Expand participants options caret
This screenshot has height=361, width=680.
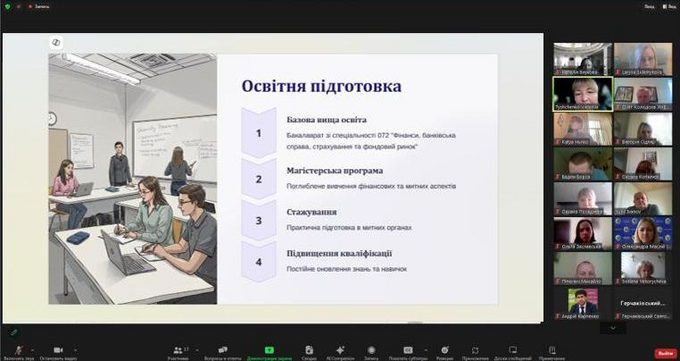(197, 350)
